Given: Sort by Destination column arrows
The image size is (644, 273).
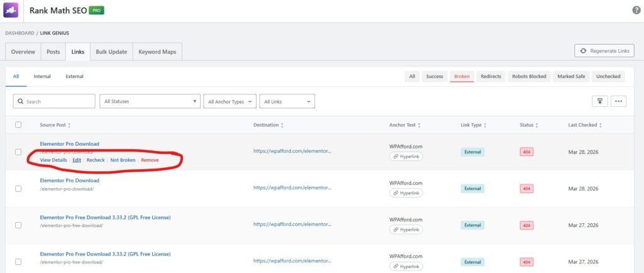Looking at the screenshot, I should (282, 125).
